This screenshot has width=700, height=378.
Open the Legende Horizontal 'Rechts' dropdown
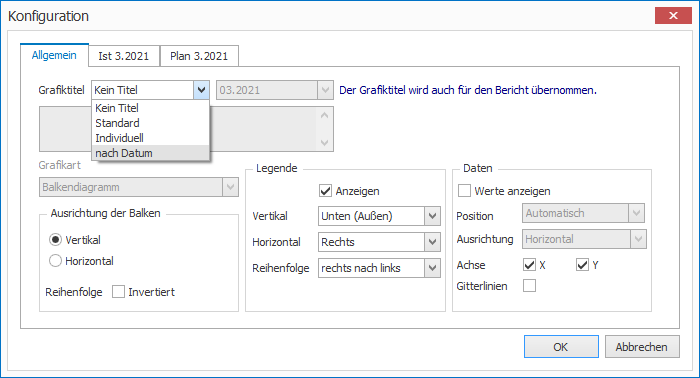432,242
